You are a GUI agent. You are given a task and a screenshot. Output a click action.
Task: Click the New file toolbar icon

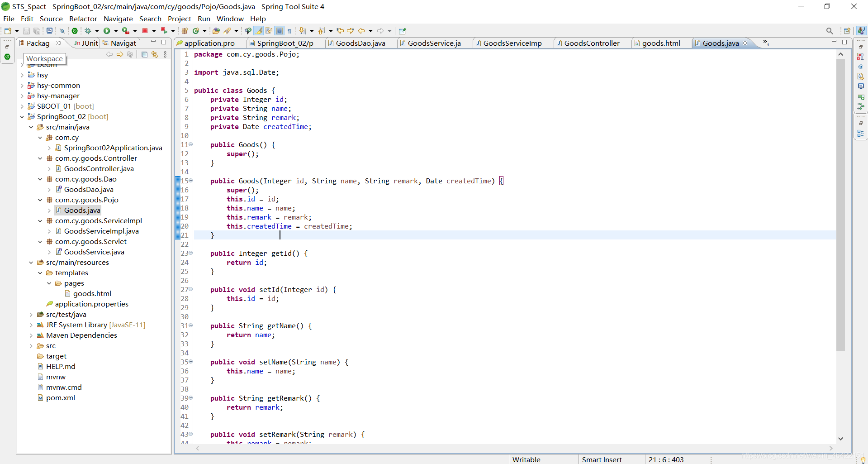(8, 31)
